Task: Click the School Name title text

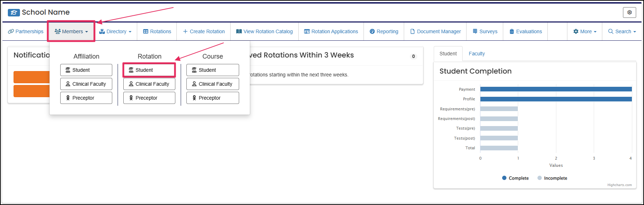Action: pos(46,12)
